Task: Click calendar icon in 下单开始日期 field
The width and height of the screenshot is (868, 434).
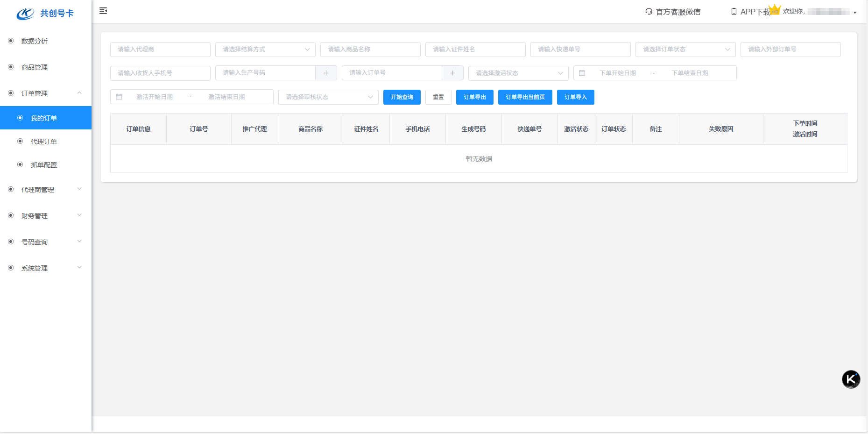Action: pos(582,73)
